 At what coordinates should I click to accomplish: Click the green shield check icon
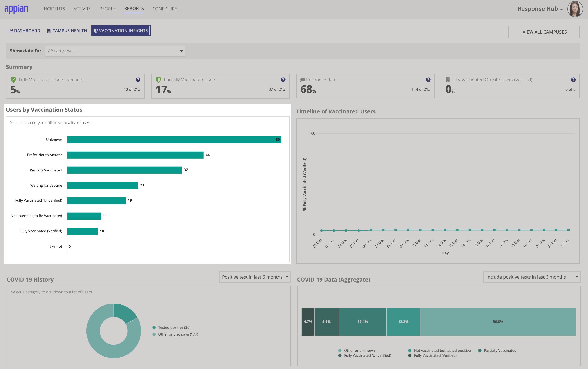click(x=13, y=80)
